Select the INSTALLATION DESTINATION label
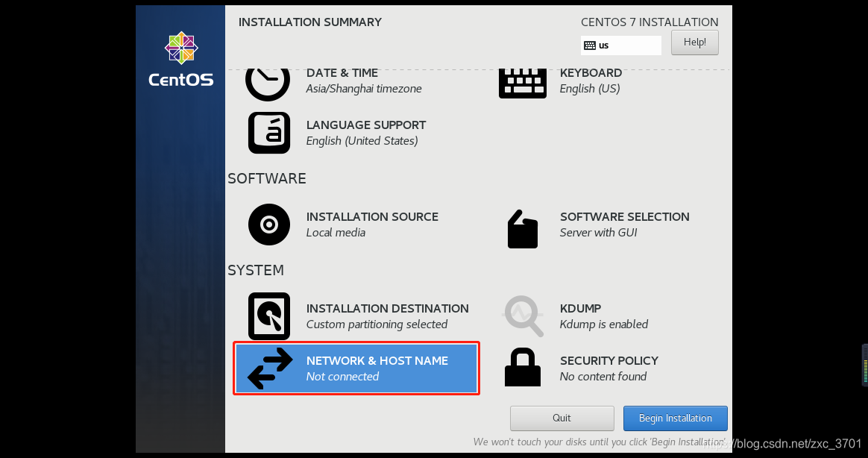 coord(388,309)
